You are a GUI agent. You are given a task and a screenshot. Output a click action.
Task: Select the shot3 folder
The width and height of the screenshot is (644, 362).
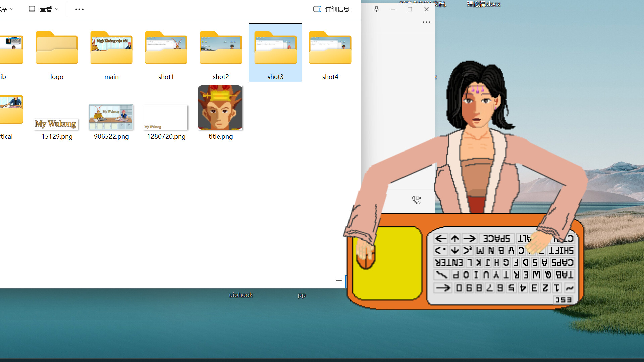275,54
